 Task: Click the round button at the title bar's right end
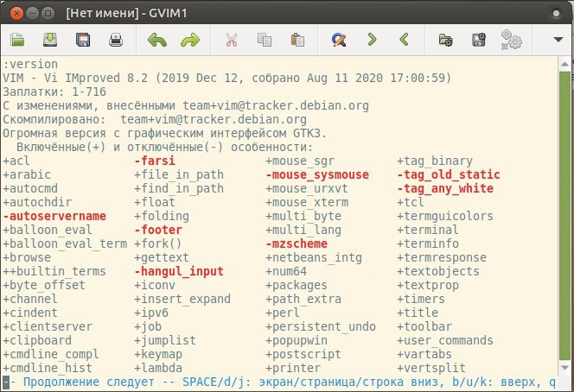pos(556,14)
